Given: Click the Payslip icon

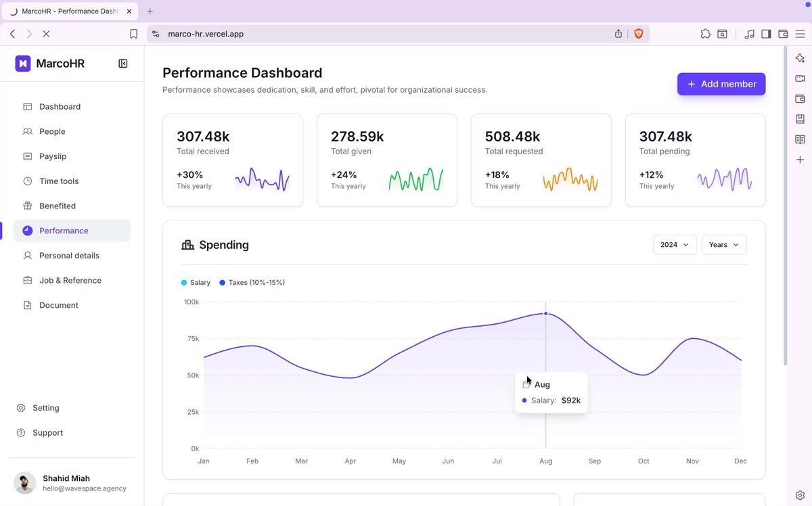Looking at the screenshot, I should pyautogui.click(x=28, y=156).
